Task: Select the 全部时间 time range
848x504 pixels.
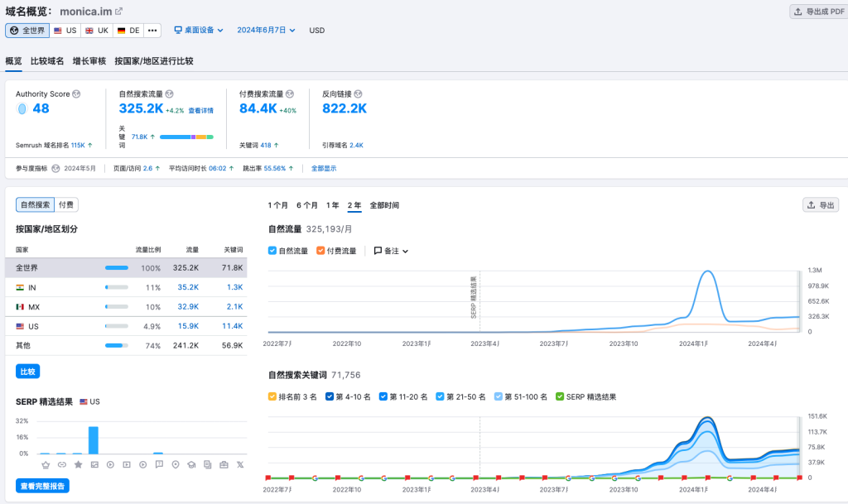Action: coord(384,205)
